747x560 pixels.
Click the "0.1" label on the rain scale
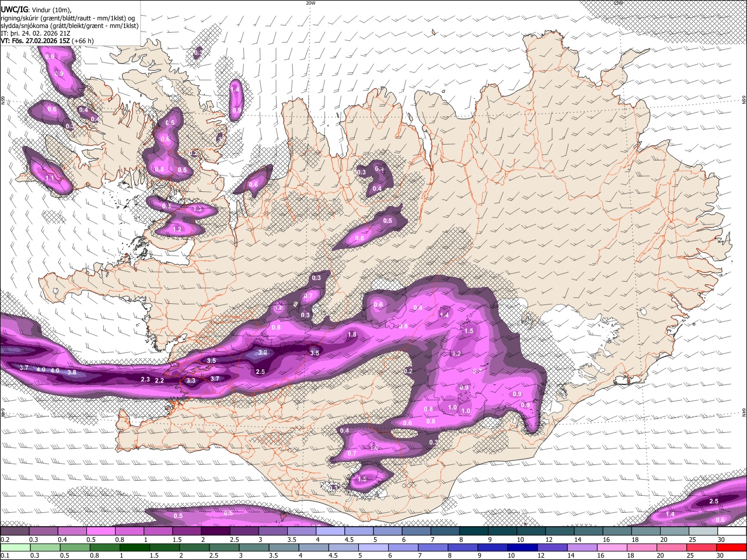(5, 555)
